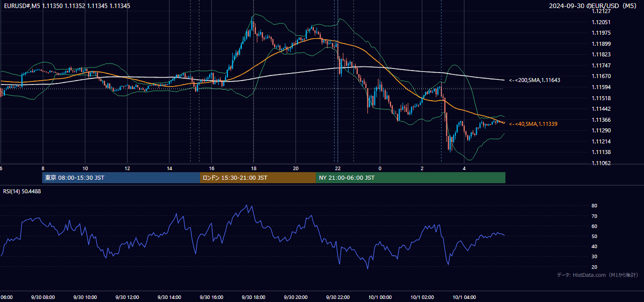Click RSI scale label 30
Image resolution: width=644 pixels, height=302 pixels.
[594, 257]
